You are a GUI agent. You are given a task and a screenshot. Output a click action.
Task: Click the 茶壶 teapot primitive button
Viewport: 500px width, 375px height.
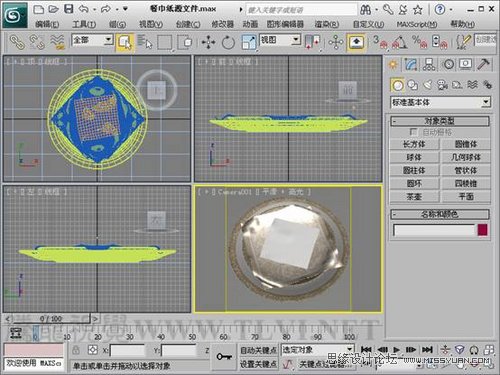(415, 197)
